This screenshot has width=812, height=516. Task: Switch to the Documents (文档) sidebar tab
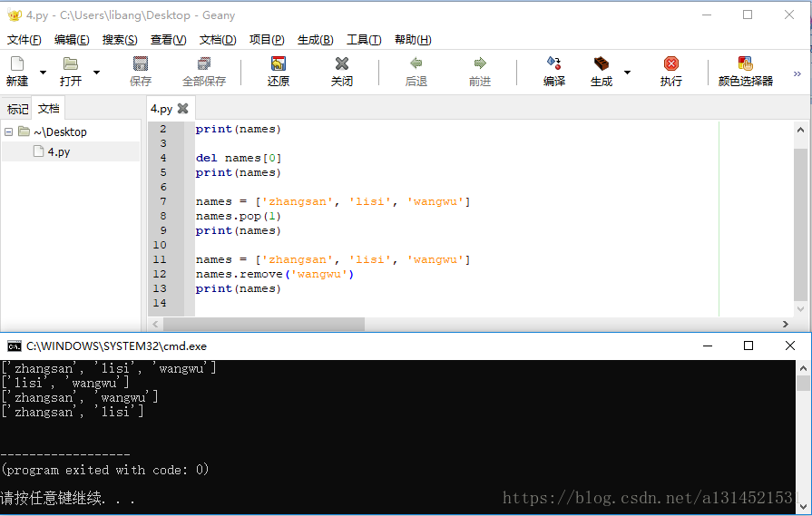click(x=49, y=108)
